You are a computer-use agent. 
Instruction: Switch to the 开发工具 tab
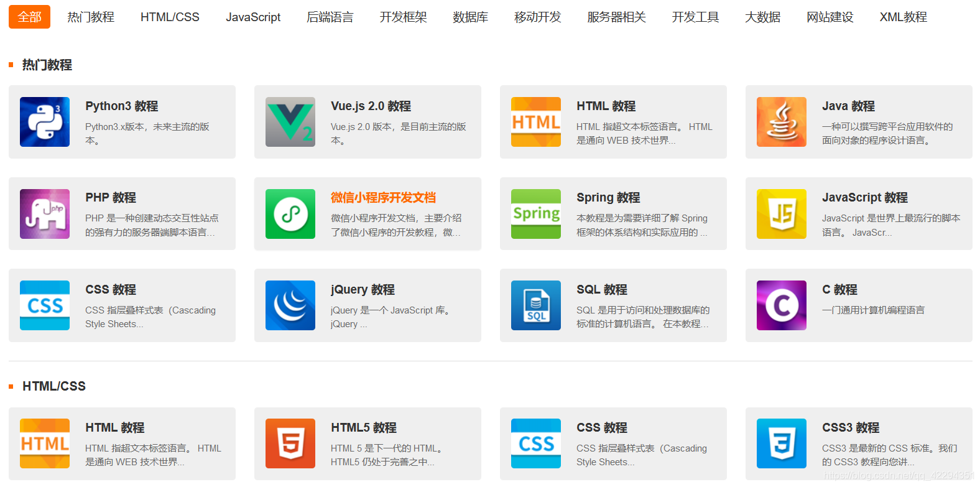point(696,17)
